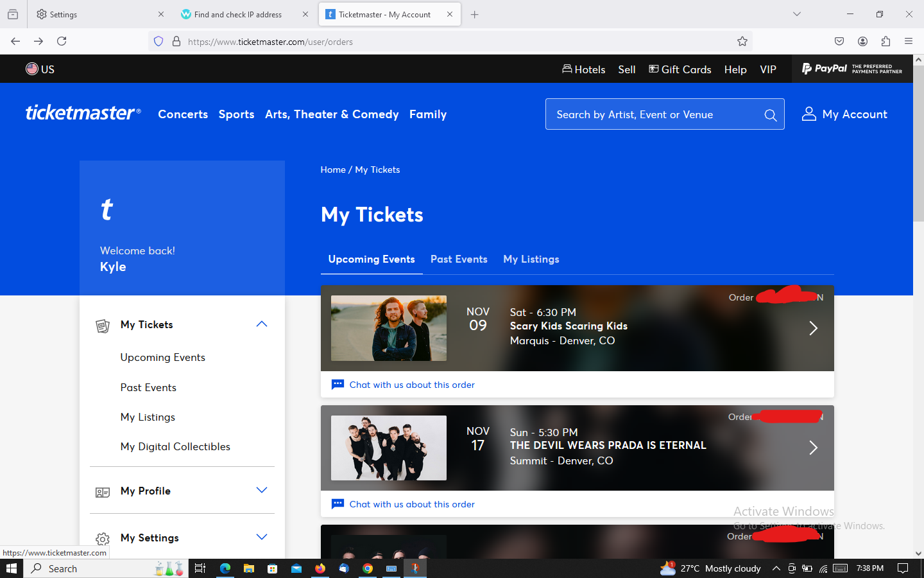Go back with the browser back arrow
The image size is (924, 578).
(x=15, y=41)
